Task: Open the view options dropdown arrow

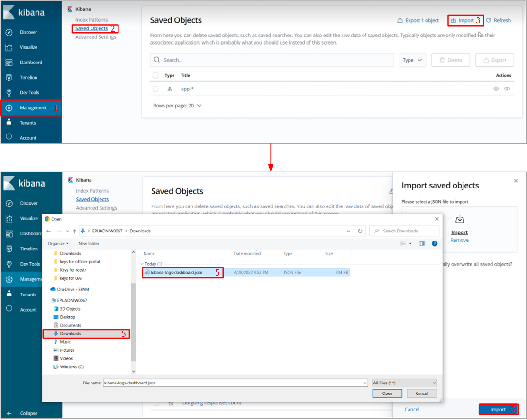Action: point(410,244)
